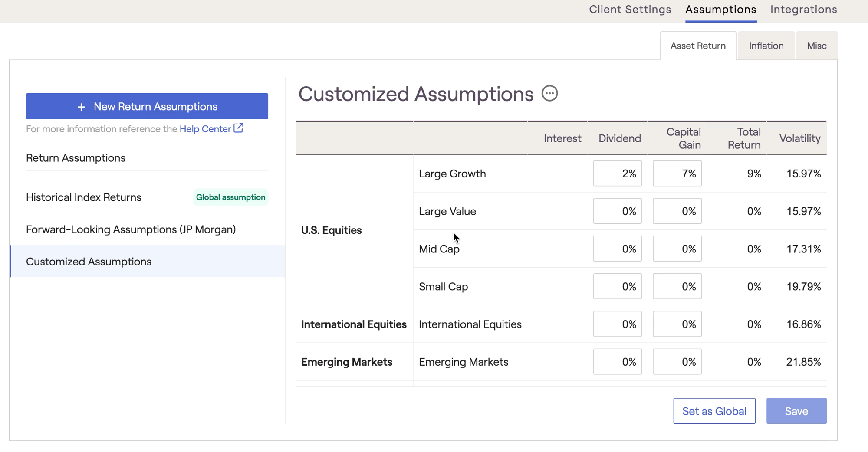This screenshot has height=452, width=868.
Task: Click the Emerging Markets capital gain field
Action: (x=677, y=362)
